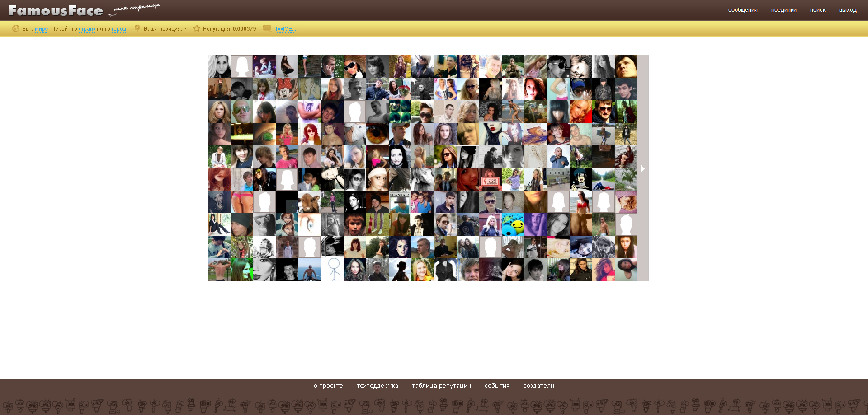The height and width of the screenshot is (415, 868).
Task: Open the white headband girl thumbnail
Action: click(377, 179)
